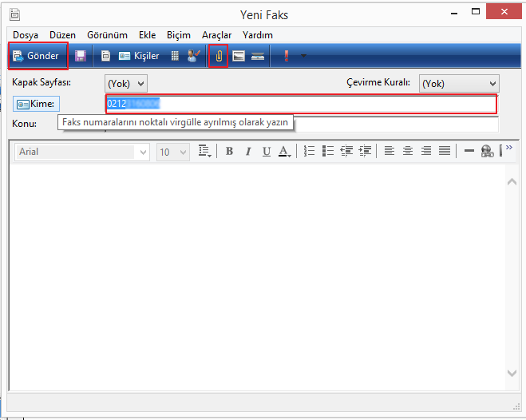Viewport: 526px width, 420px height.
Task: Justify the text
Action: [x=445, y=151]
